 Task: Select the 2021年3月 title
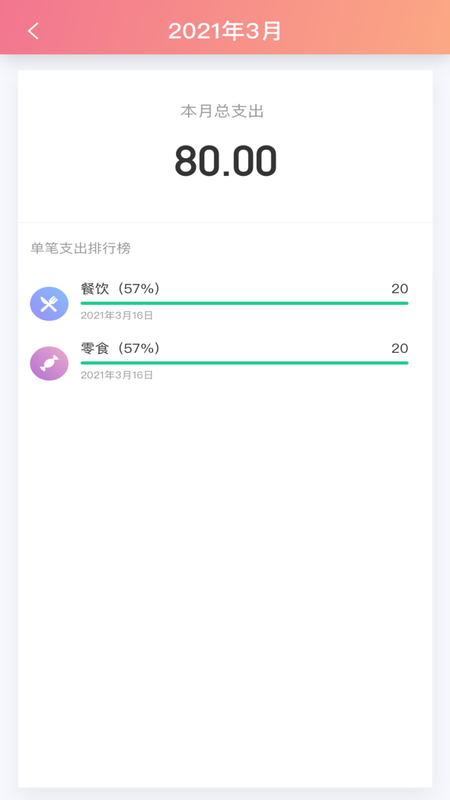[225, 31]
